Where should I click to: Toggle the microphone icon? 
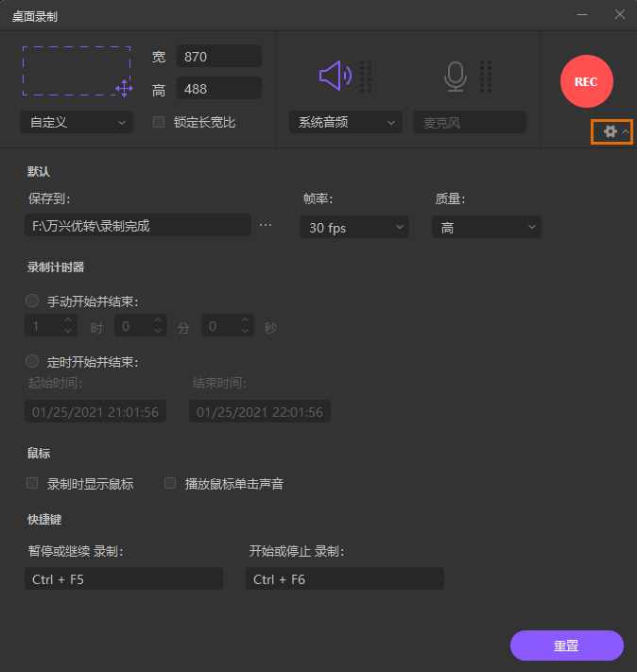tap(455, 77)
